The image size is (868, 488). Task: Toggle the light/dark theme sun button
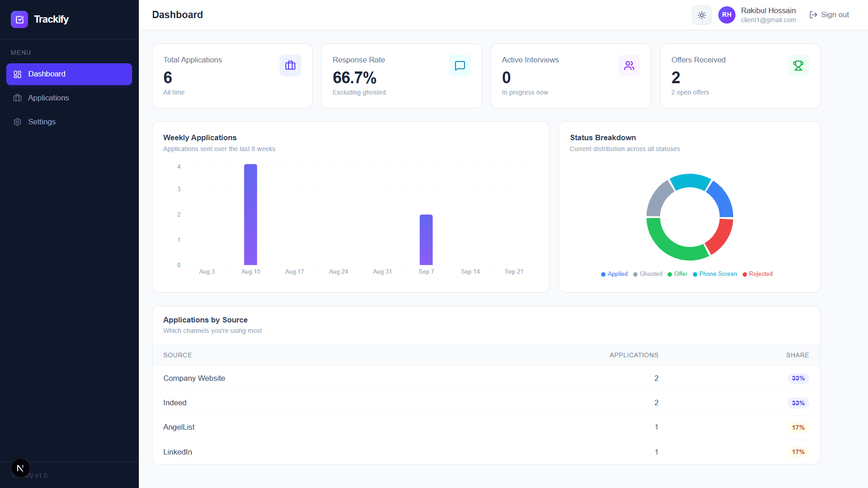[702, 15]
